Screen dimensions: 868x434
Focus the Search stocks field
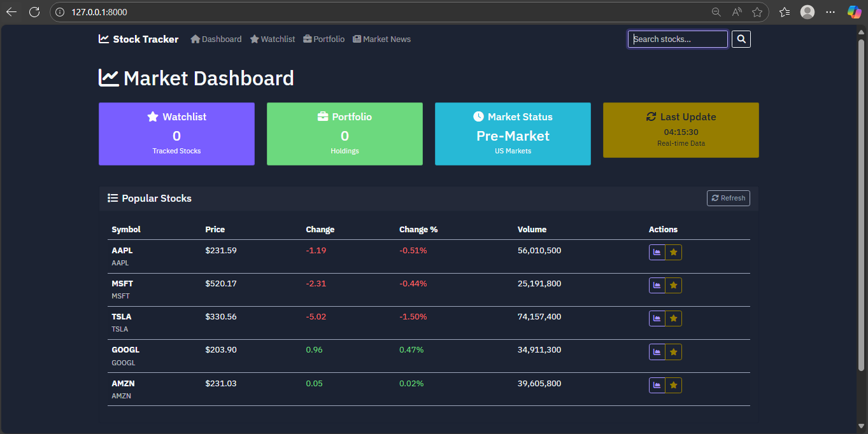678,39
